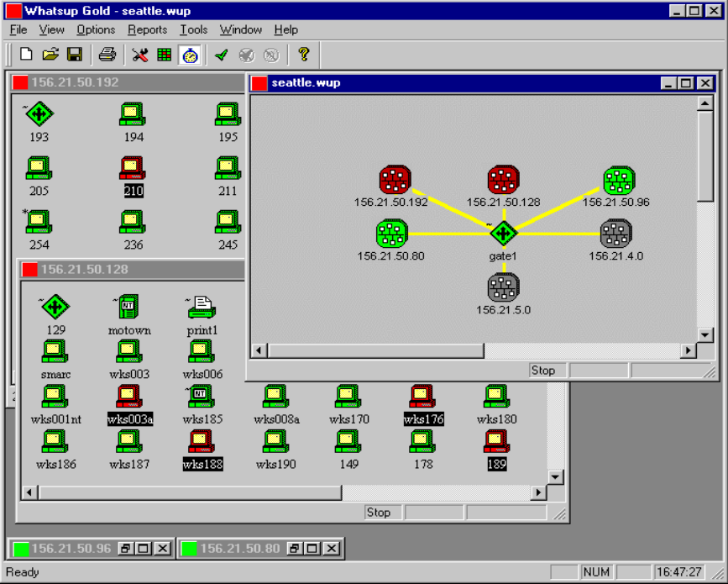Select the print1 printer icon

point(201,307)
